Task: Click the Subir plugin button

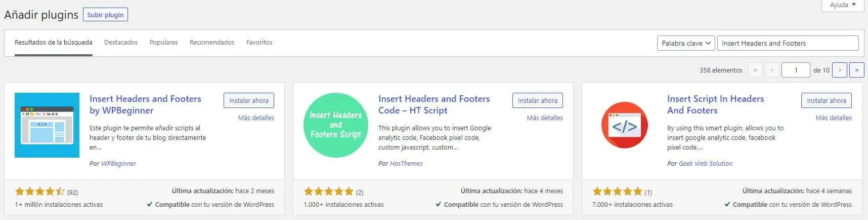Action: [x=105, y=15]
